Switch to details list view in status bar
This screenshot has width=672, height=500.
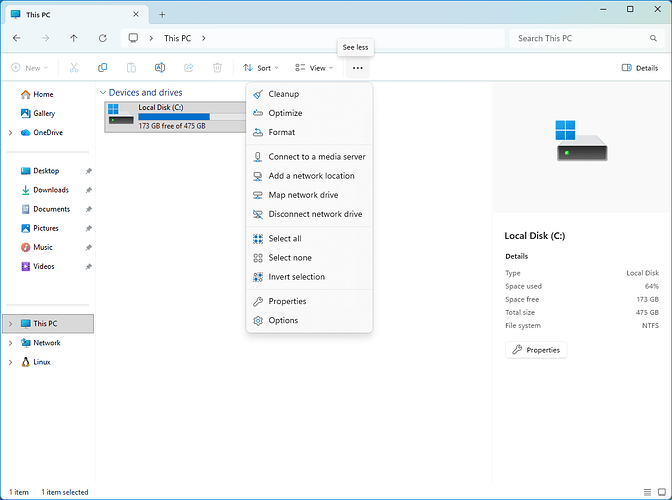(648, 492)
